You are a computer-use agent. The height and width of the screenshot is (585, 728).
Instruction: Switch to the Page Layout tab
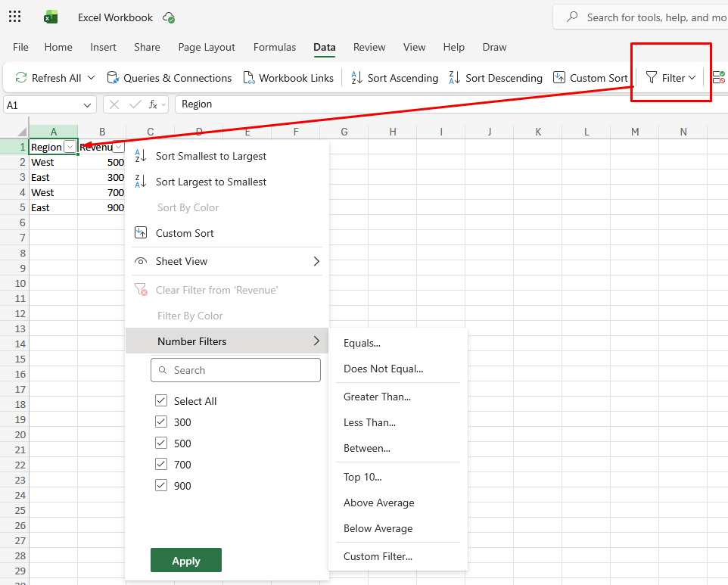[207, 48]
